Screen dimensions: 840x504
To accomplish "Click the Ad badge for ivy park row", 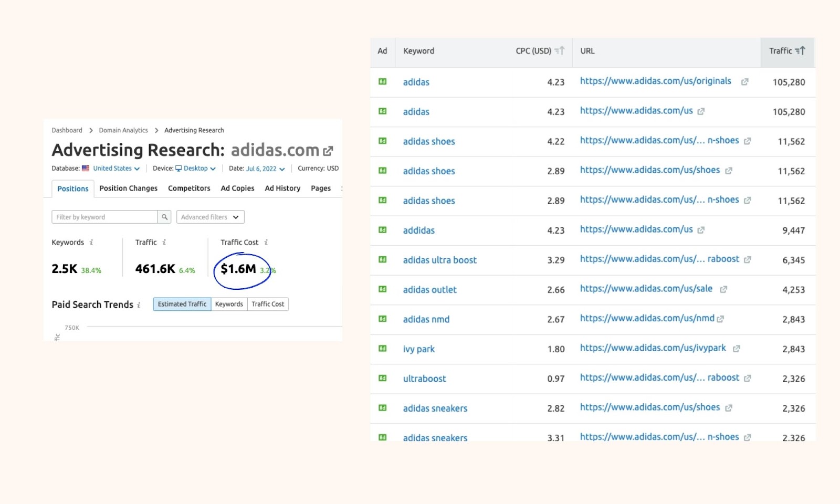I will click(383, 349).
